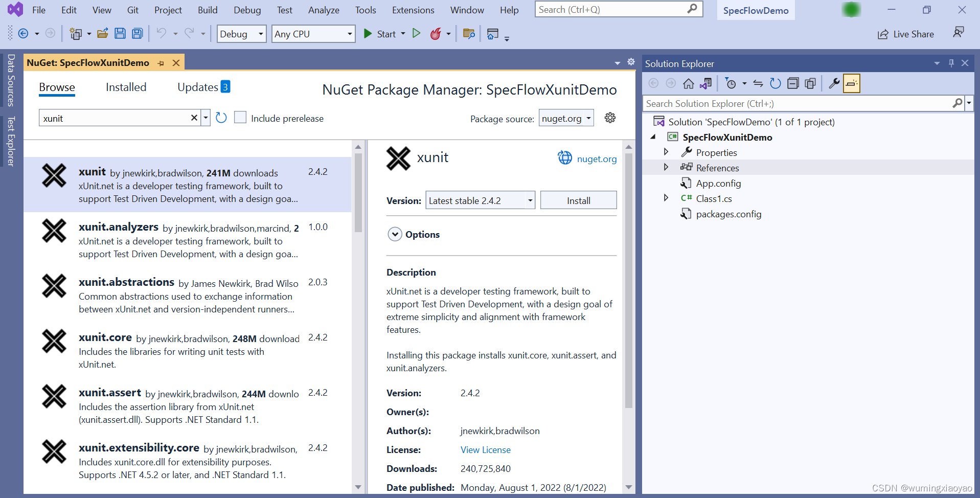This screenshot has width=980, height=498.
Task: Refresh the NuGet package search results
Action: (x=221, y=118)
